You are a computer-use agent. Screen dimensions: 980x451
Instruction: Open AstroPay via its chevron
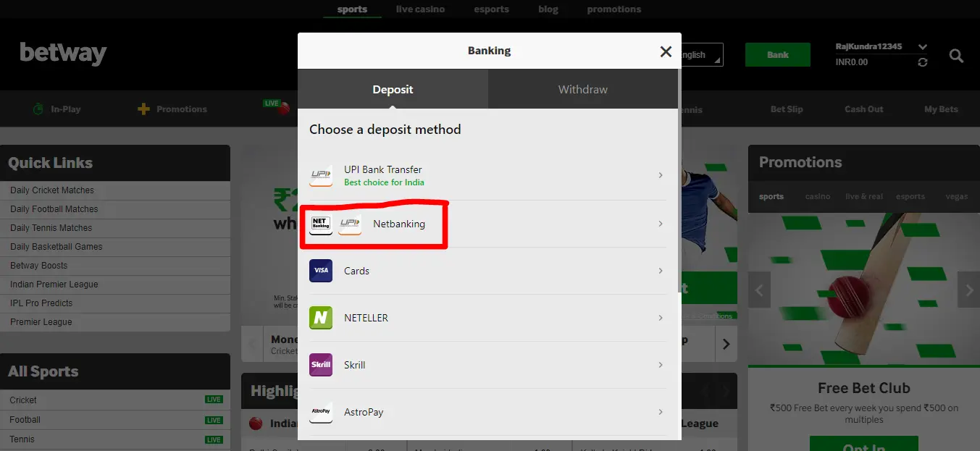pyautogui.click(x=661, y=412)
